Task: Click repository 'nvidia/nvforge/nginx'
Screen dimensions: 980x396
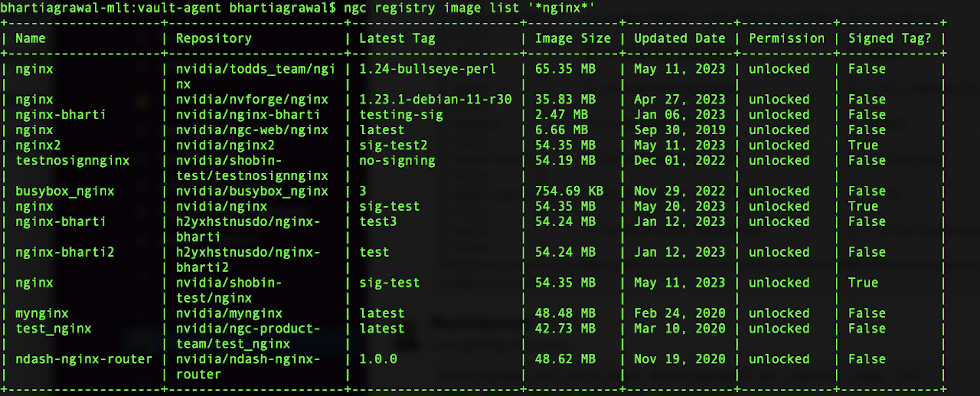Action: 252,99
